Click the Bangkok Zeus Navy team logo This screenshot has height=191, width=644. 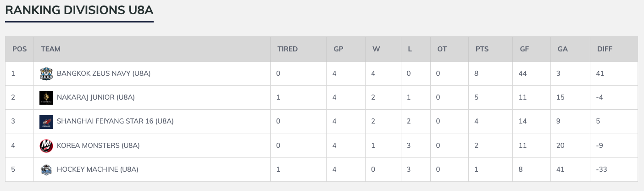click(46, 73)
